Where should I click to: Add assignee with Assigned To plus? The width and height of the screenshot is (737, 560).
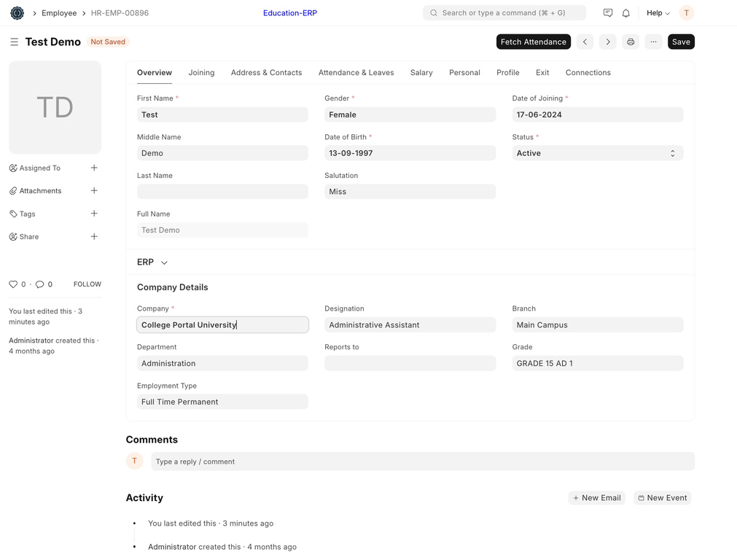(94, 168)
